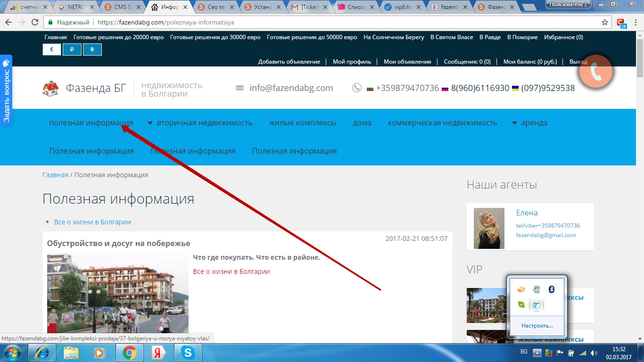Click the BG language indicator

(x=524, y=352)
